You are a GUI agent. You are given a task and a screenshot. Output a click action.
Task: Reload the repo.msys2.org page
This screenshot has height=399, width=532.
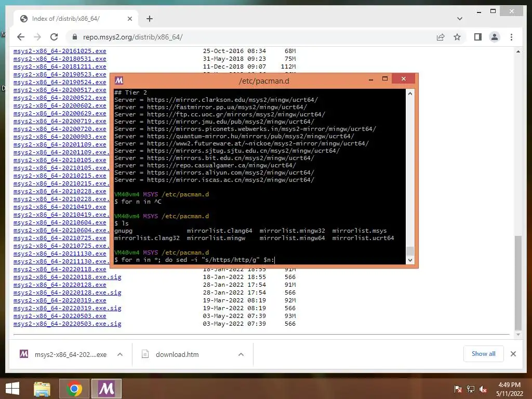click(54, 37)
